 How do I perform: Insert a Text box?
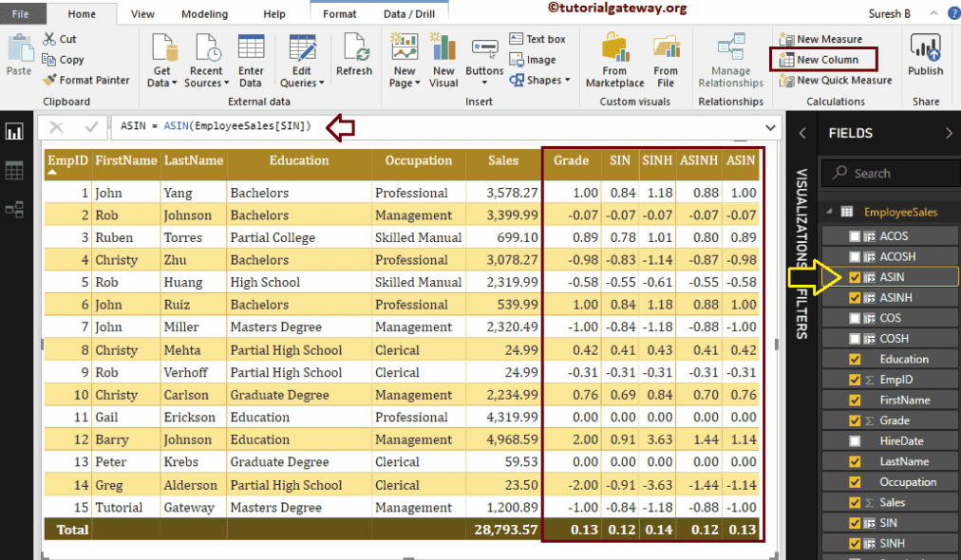[x=537, y=39]
